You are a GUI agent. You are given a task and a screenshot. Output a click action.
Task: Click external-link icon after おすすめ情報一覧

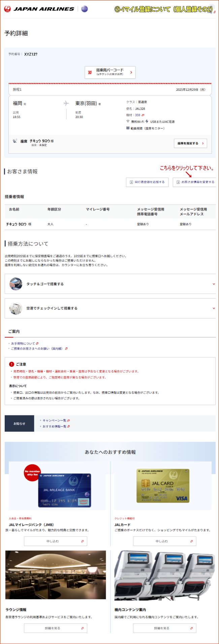(x=68, y=427)
